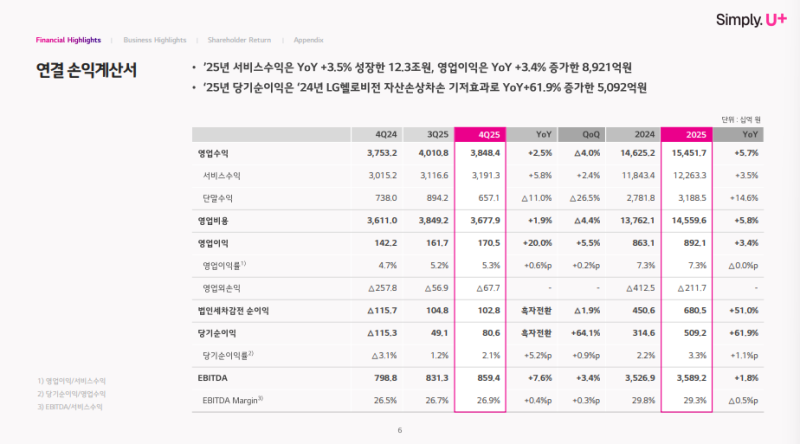
Task: Click the 연결 손익계산서 slide title
Action: click(86, 71)
